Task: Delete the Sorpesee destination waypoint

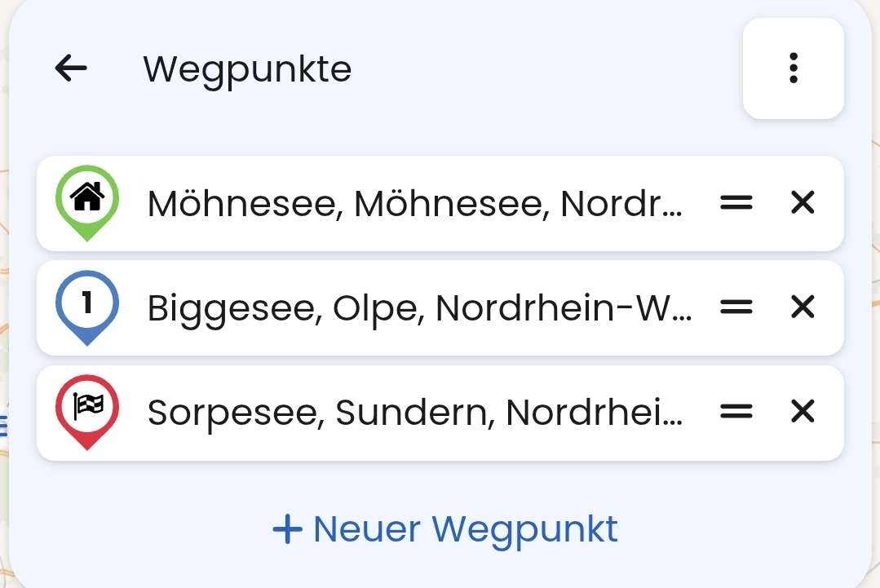Action: coord(803,413)
